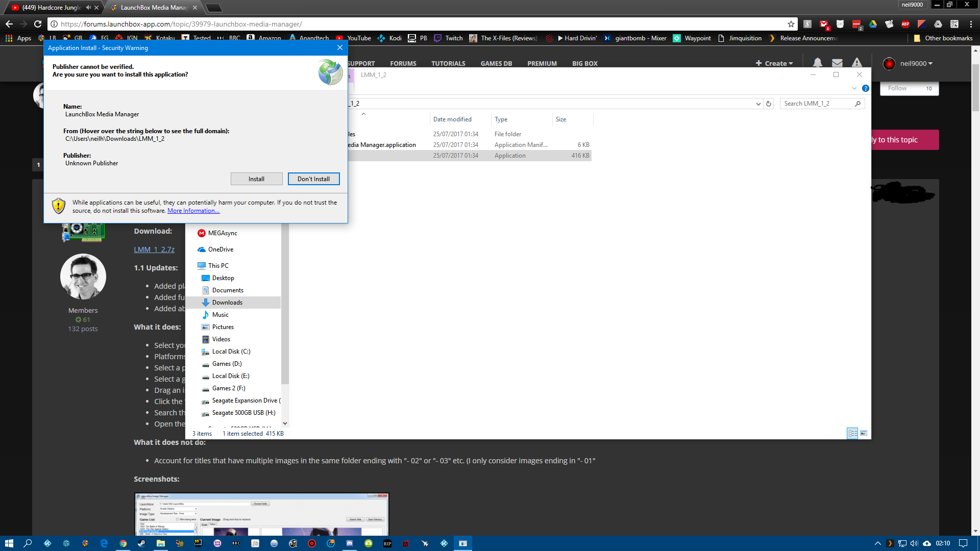Open the Adblock Plus extension icon
The image size is (980, 551).
pos(905,24)
